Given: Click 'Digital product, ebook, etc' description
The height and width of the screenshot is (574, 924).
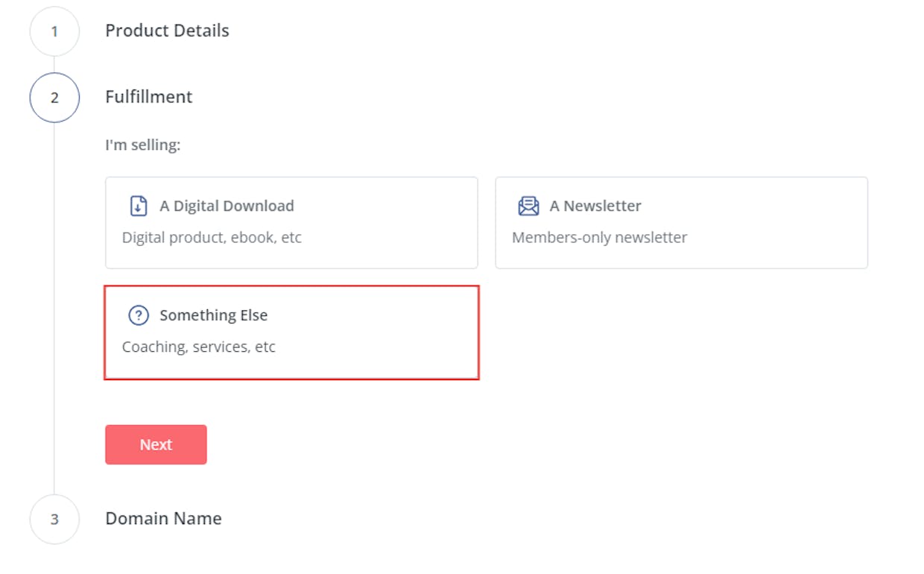Looking at the screenshot, I should coord(212,238).
